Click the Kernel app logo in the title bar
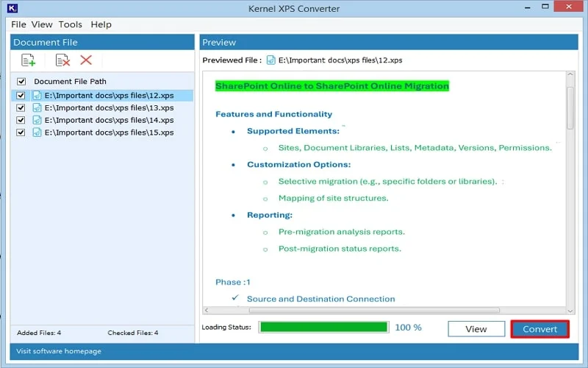Screen dimensions: 588x368 pyautogui.click(x=12, y=8)
